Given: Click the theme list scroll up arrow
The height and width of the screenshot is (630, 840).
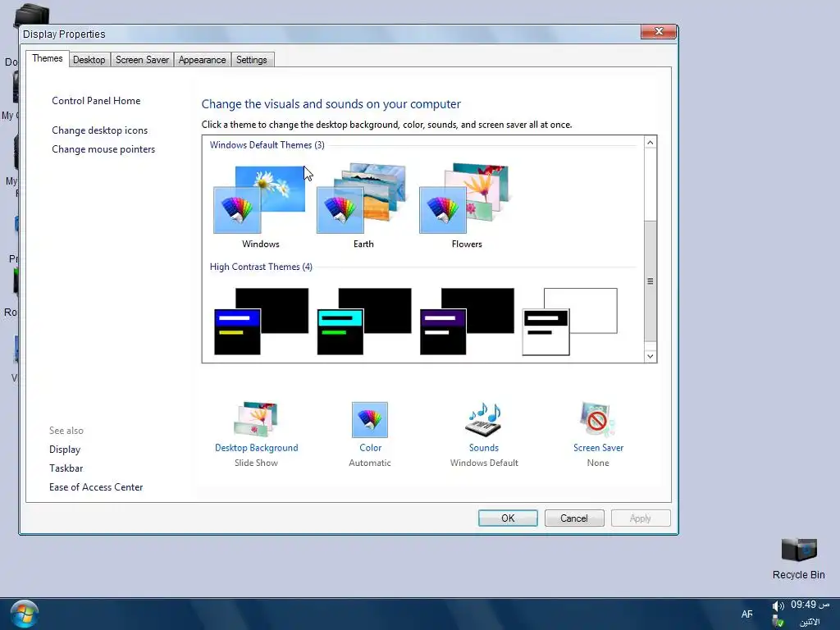Looking at the screenshot, I should (650, 143).
